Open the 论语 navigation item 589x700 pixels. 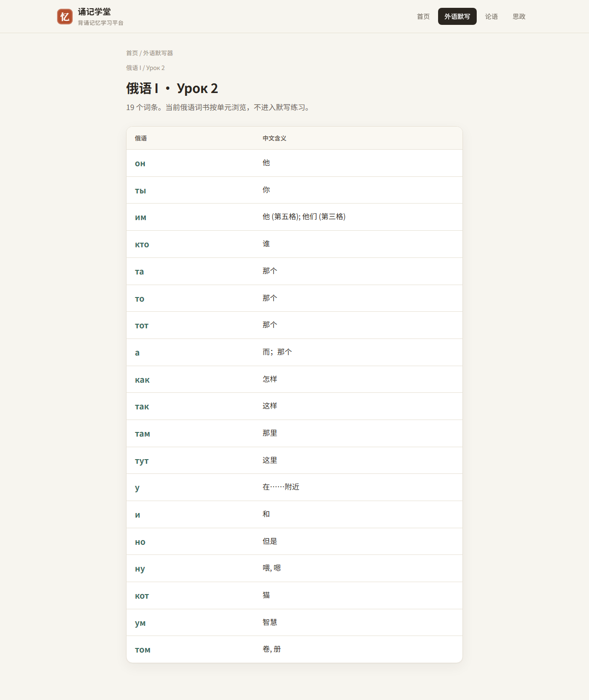point(491,17)
